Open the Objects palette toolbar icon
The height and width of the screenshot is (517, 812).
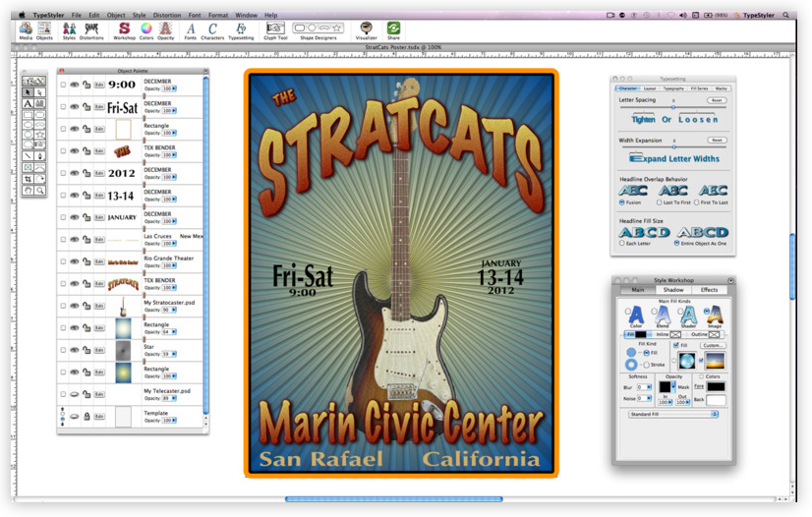44,30
